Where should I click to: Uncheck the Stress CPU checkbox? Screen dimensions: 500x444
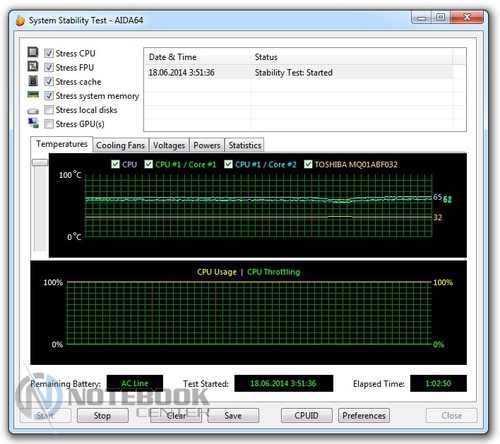[x=49, y=53]
